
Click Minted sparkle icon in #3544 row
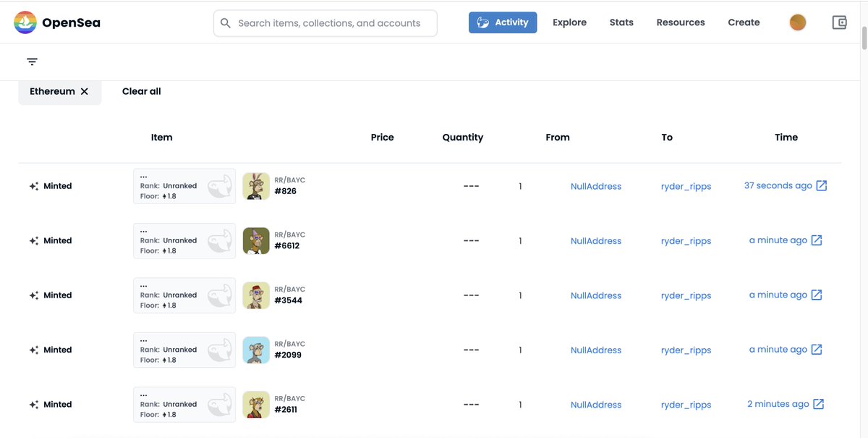[33, 295]
